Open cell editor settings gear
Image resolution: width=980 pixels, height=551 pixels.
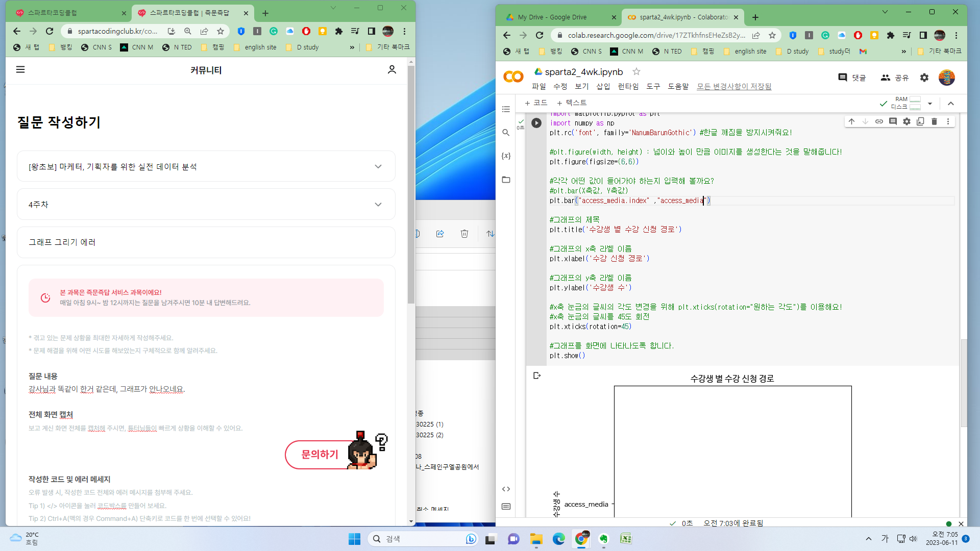coord(906,121)
